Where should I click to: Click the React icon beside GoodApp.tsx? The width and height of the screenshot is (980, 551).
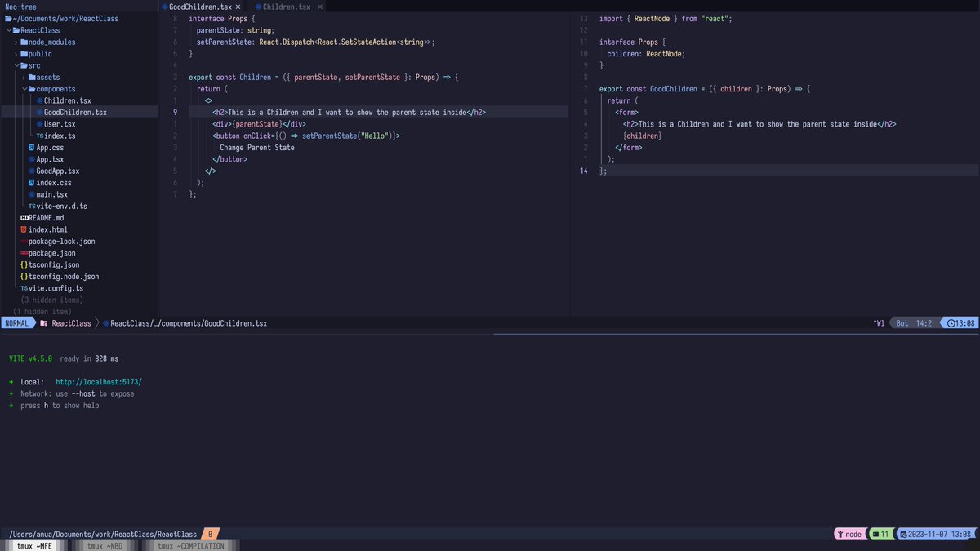(x=31, y=171)
